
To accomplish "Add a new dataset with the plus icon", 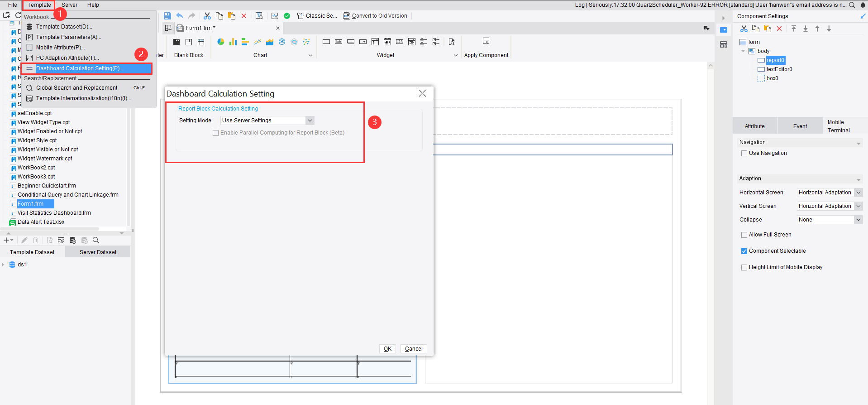I will coord(6,240).
